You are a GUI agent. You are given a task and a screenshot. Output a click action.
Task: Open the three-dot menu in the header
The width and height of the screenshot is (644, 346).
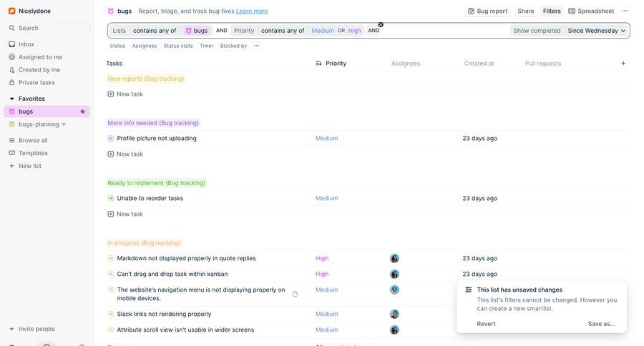click(x=625, y=11)
